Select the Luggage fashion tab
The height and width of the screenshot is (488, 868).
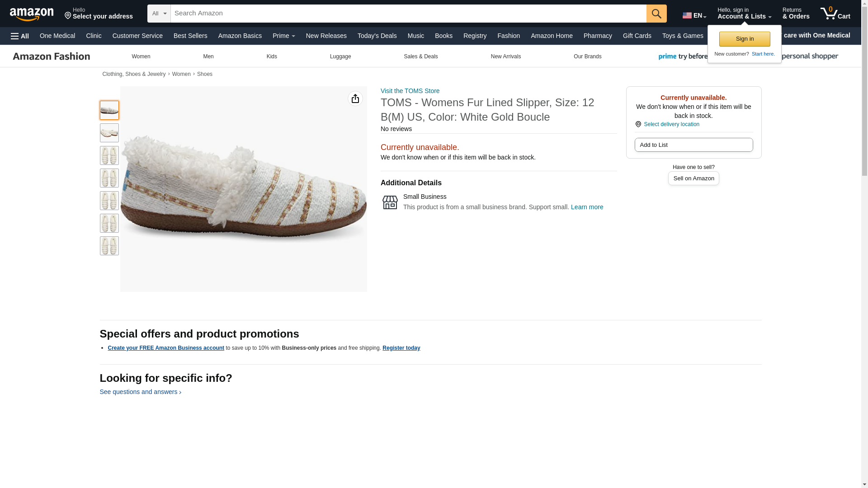point(340,56)
